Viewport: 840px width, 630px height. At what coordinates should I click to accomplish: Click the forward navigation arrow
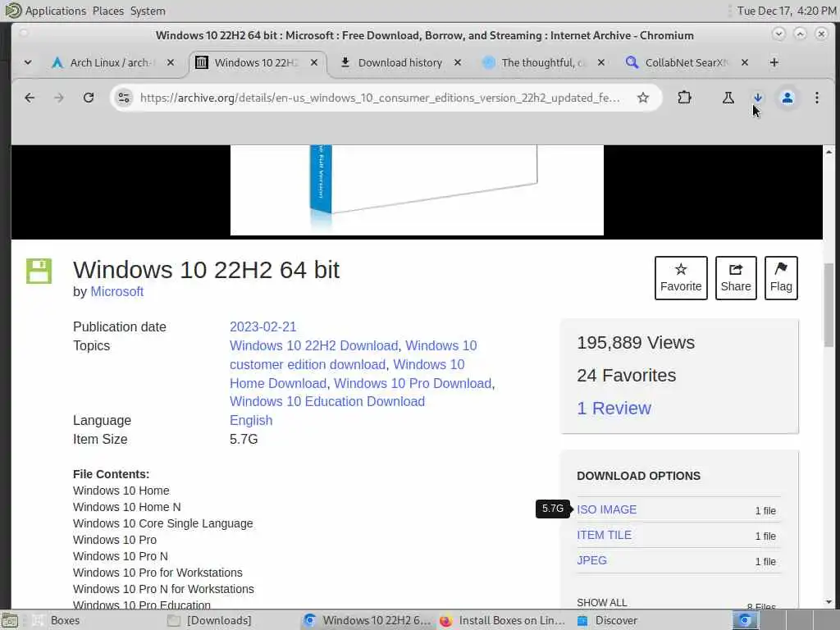59,98
